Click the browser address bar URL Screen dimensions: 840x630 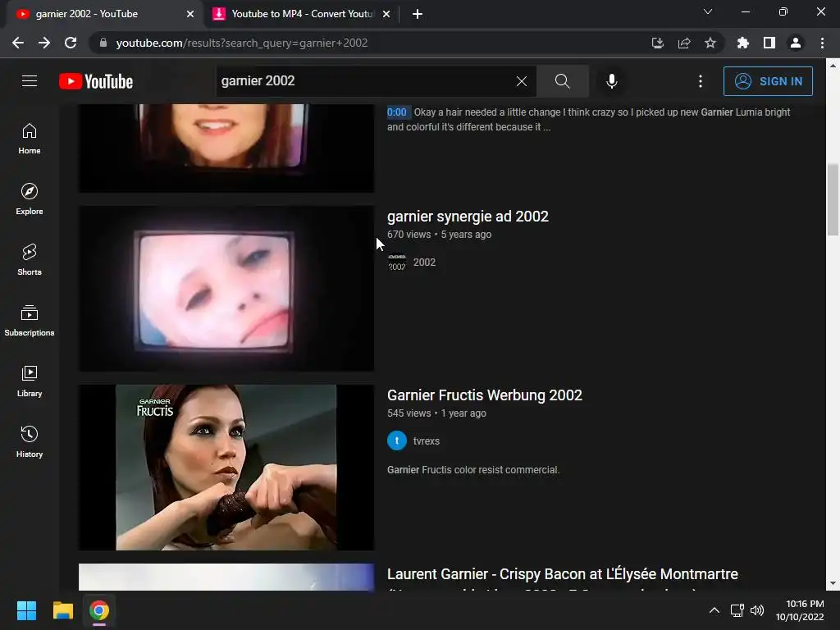pos(242,43)
